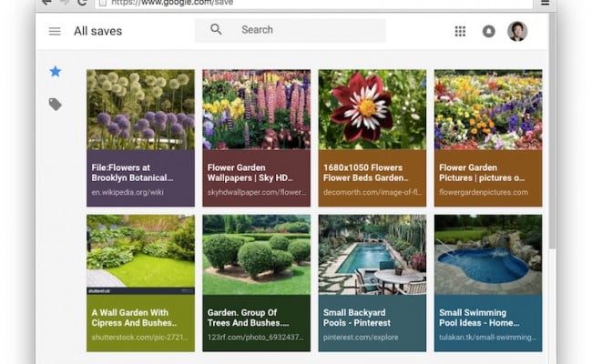Click the decornorth.com source text
This screenshot has width=592, height=364.
373,192
